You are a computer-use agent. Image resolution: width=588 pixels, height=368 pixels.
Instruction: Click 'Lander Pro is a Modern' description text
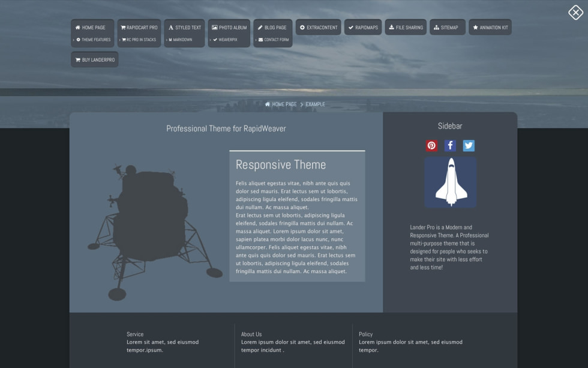tap(449, 247)
